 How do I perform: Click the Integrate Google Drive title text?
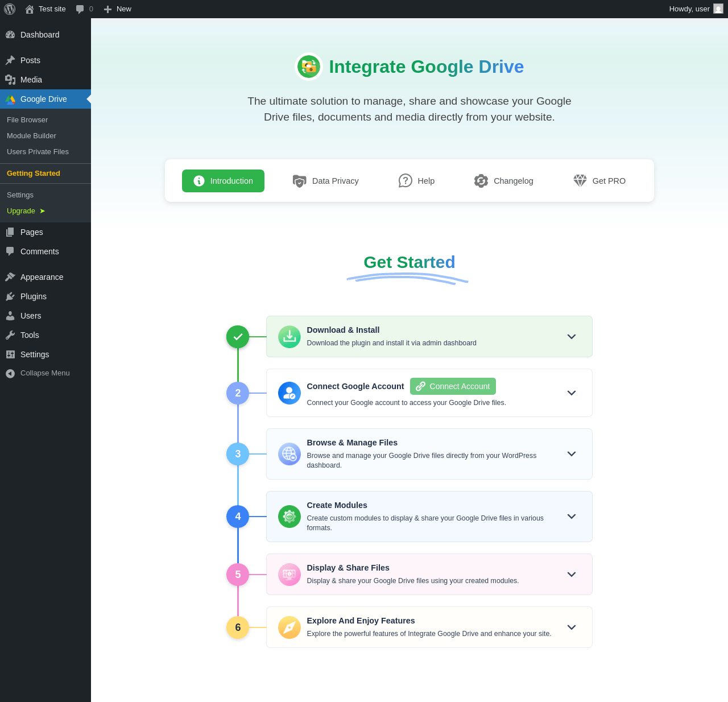[x=427, y=67]
